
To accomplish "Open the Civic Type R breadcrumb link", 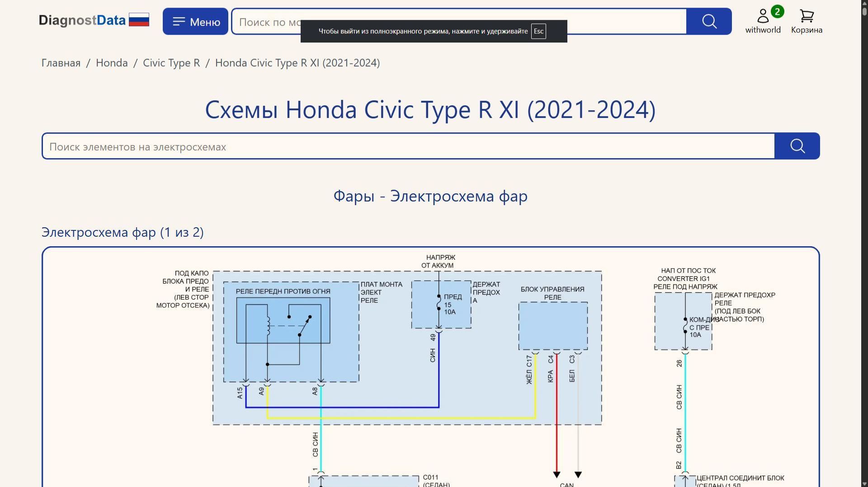I will point(171,63).
